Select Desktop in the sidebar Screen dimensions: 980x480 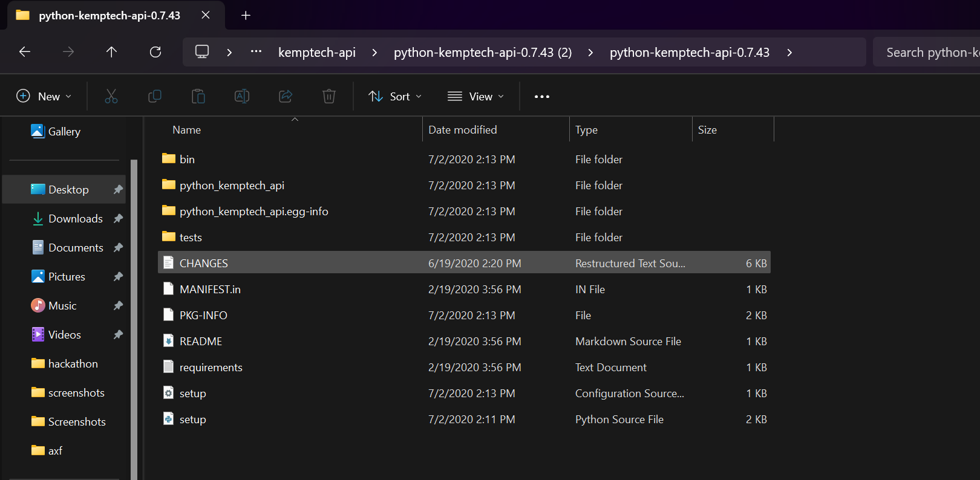[64, 190]
